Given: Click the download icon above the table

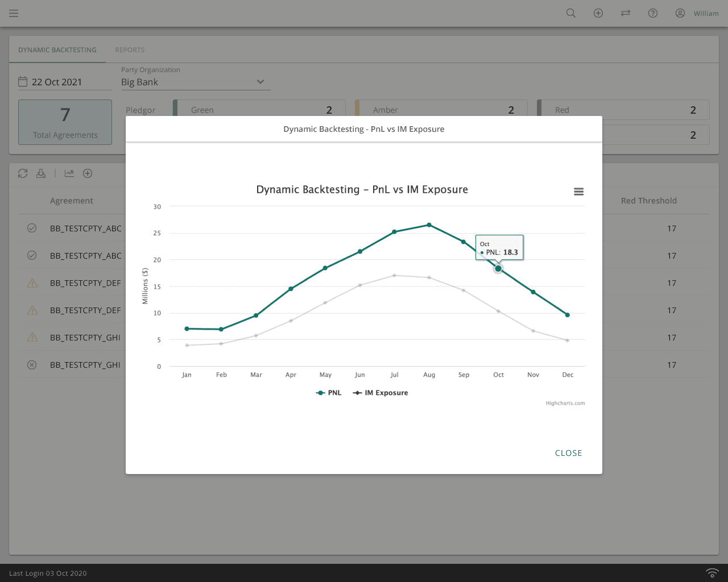Looking at the screenshot, I should (41, 173).
